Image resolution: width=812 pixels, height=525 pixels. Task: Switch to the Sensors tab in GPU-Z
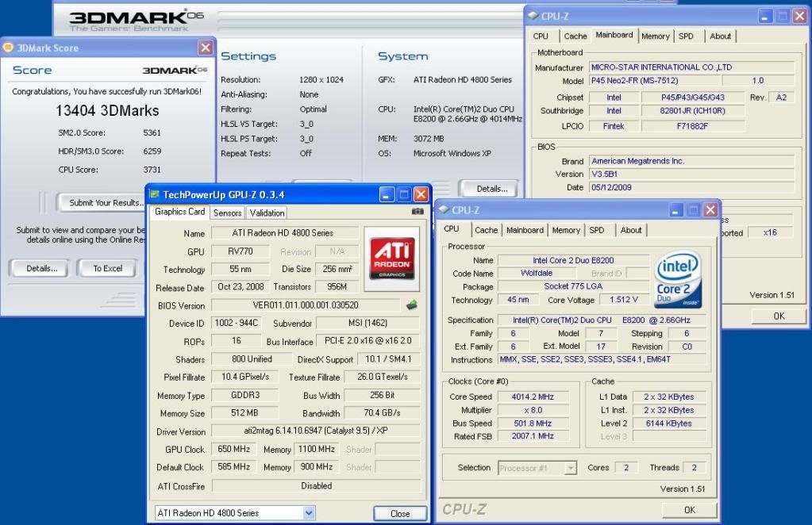tap(227, 213)
